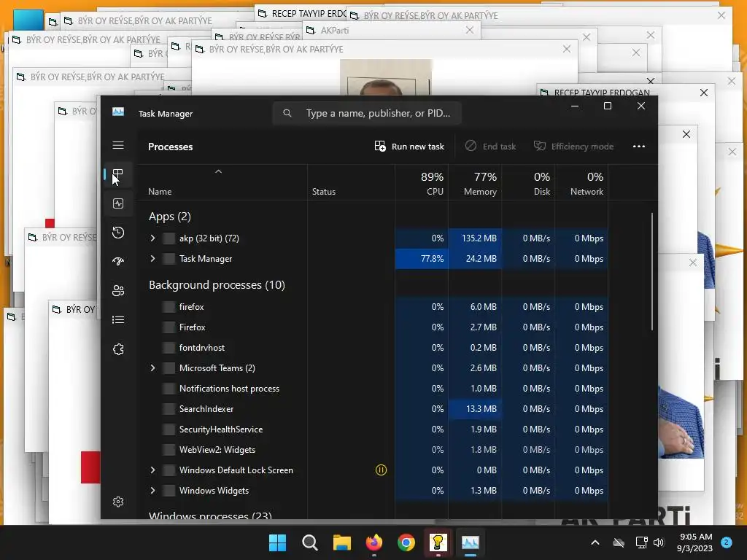Select the fontdrvhost process row
The image size is (747, 560).
pos(373,348)
